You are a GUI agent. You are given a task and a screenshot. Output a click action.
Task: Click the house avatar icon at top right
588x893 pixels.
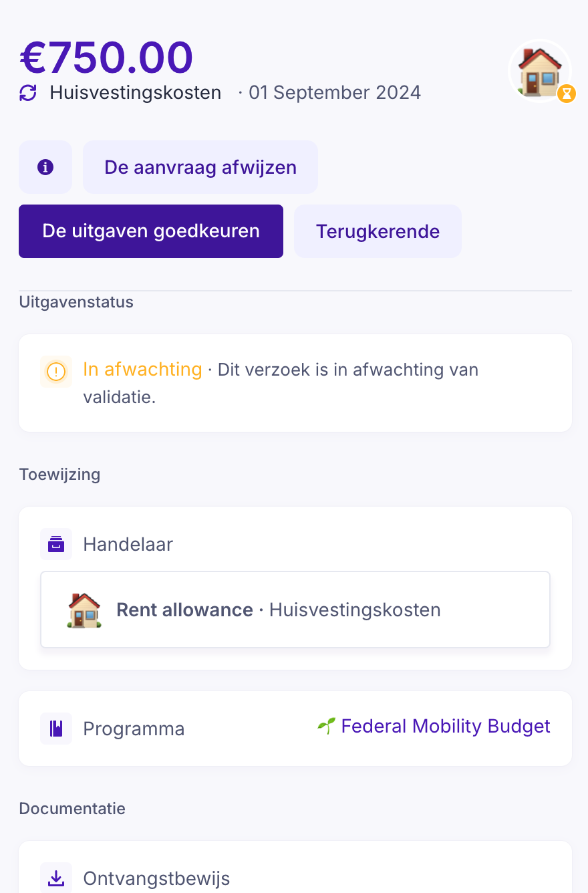[x=539, y=70]
